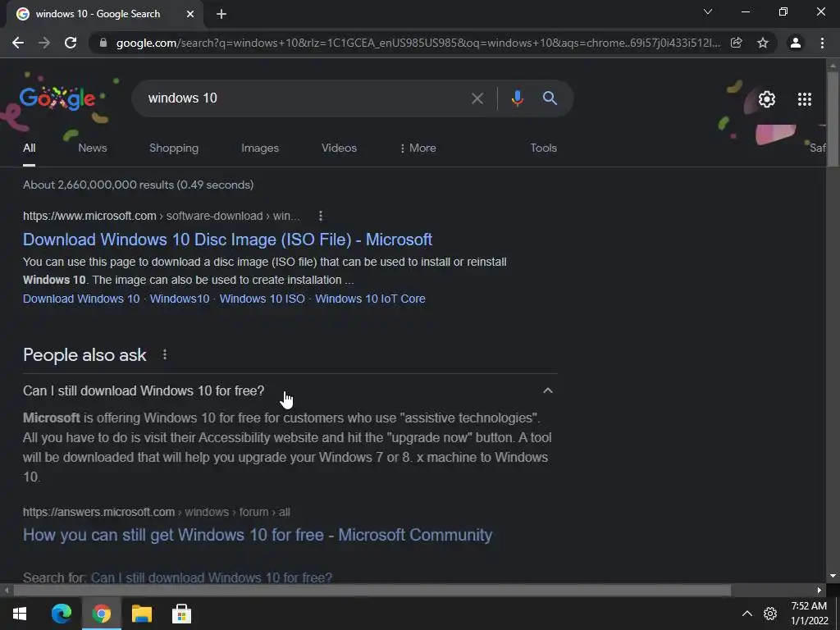Submit search with magnifier icon
Image resolution: width=840 pixels, height=630 pixels.
550,98
